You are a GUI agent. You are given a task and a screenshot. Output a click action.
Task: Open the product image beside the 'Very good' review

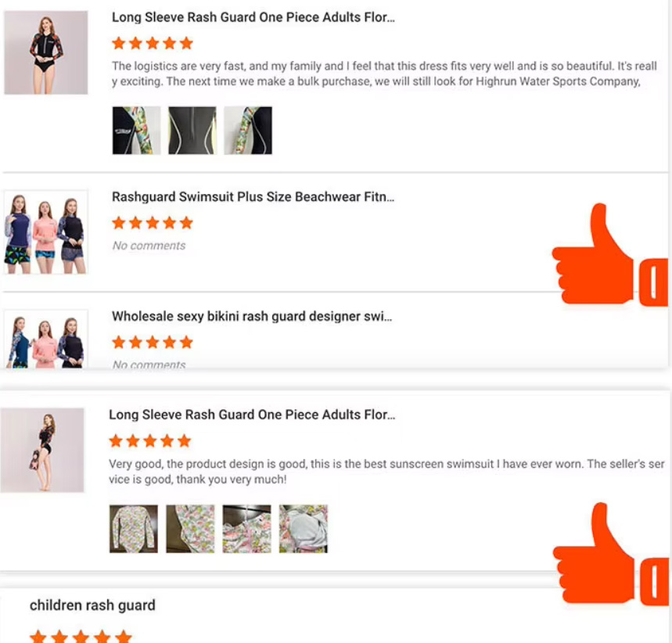click(42, 451)
